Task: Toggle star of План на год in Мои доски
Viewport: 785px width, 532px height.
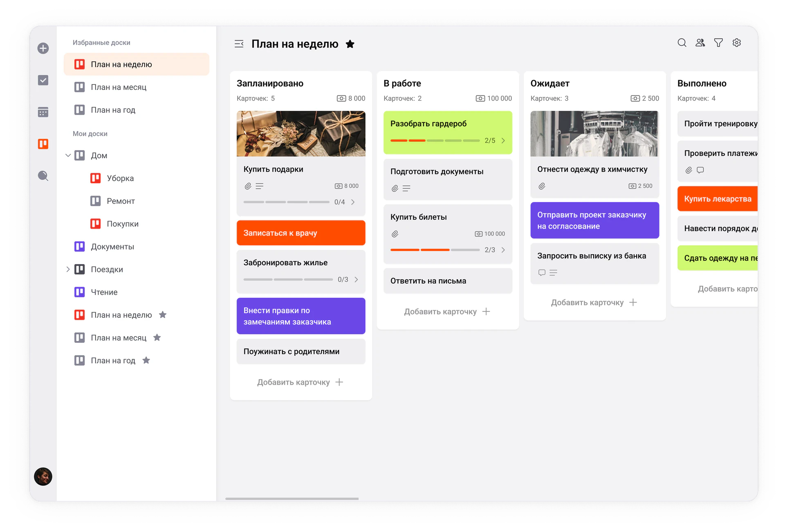Action: click(146, 360)
